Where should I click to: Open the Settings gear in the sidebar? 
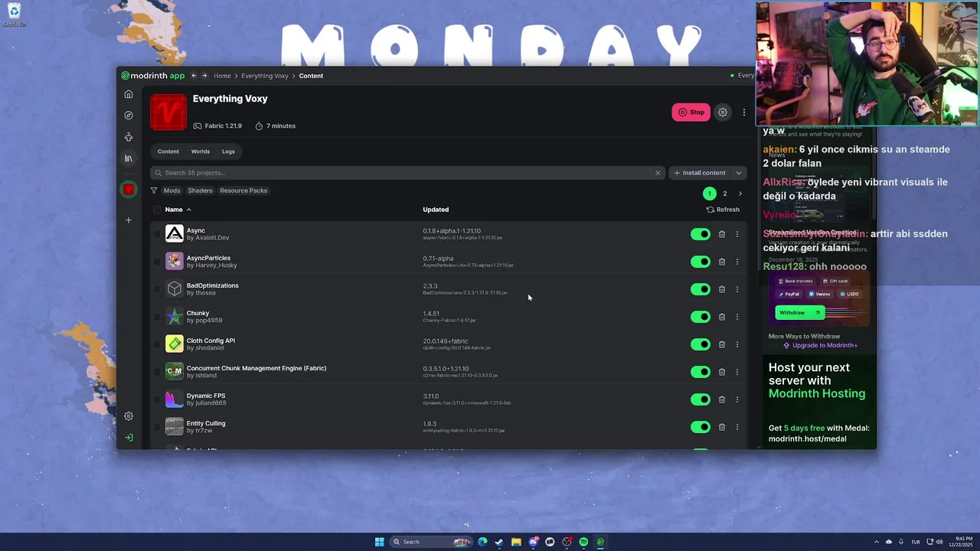tap(129, 416)
